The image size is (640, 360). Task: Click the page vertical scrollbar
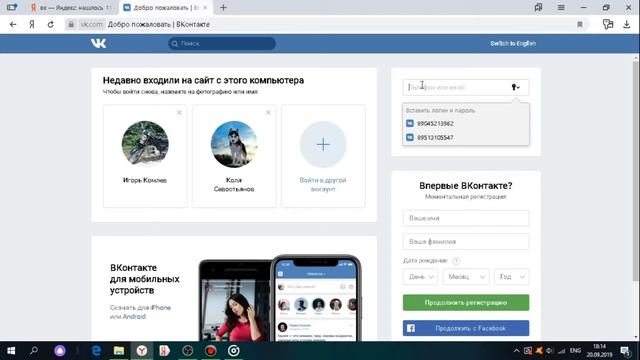(636, 171)
